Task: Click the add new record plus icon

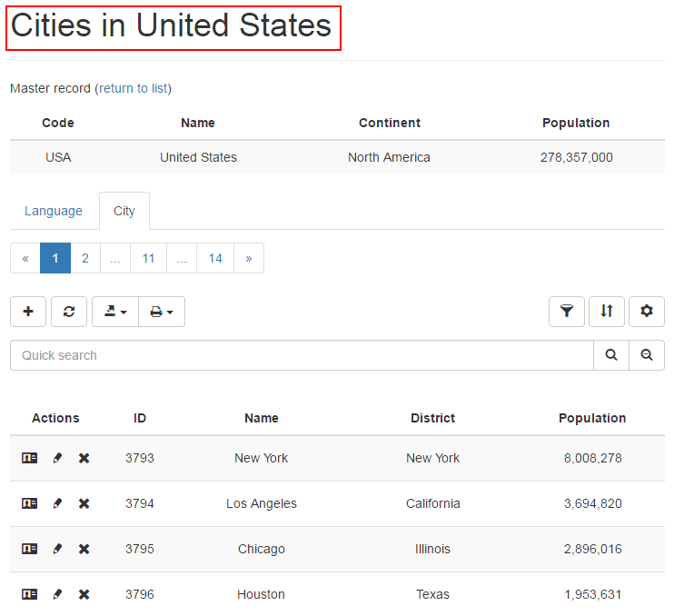Action: click(28, 312)
